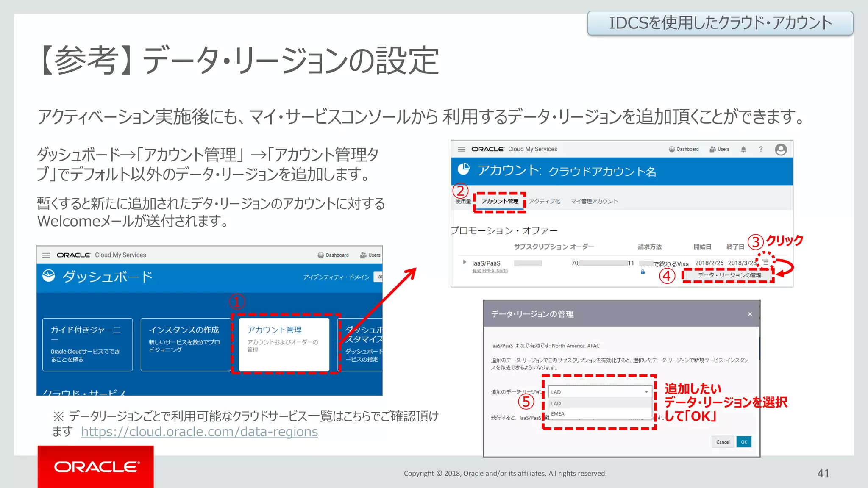The height and width of the screenshot is (488, 868).
Task: Open the cloud.oracle.com/data-regions link
Action: (x=199, y=432)
